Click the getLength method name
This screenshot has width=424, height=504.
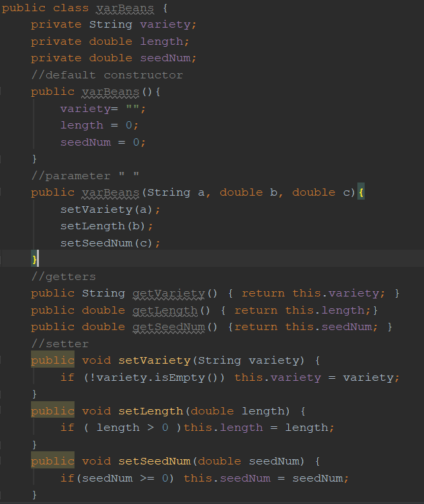coord(165,310)
